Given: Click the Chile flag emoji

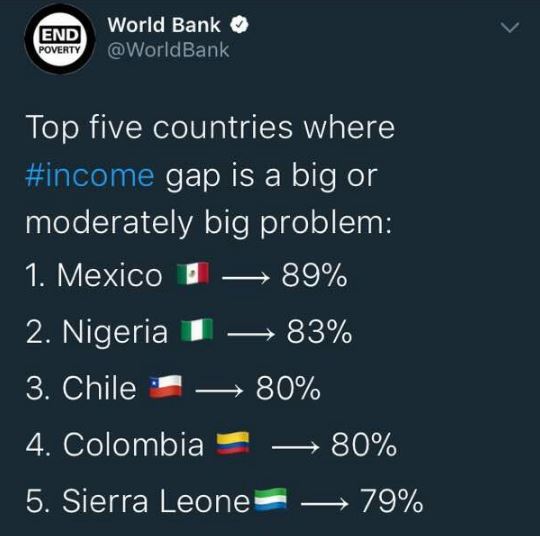Looking at the screenshot, I should pos(165,387).
